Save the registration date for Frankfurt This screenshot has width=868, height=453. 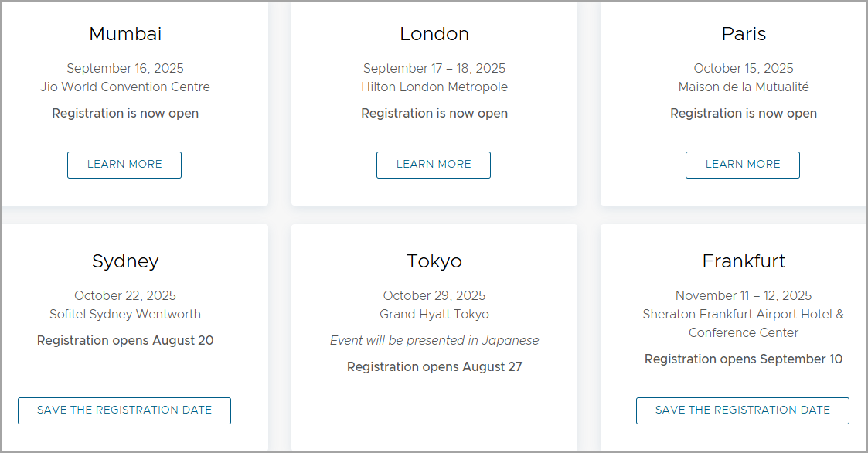tap(742, 411)
